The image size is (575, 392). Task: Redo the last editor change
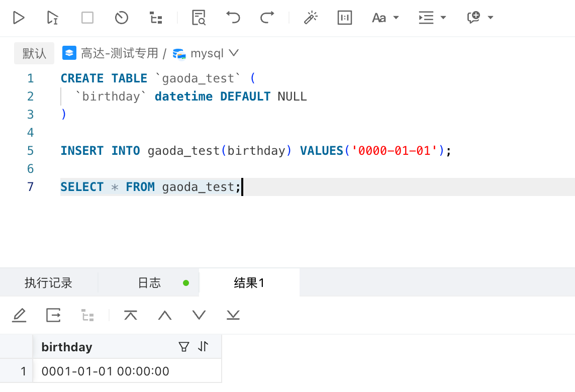267,18
